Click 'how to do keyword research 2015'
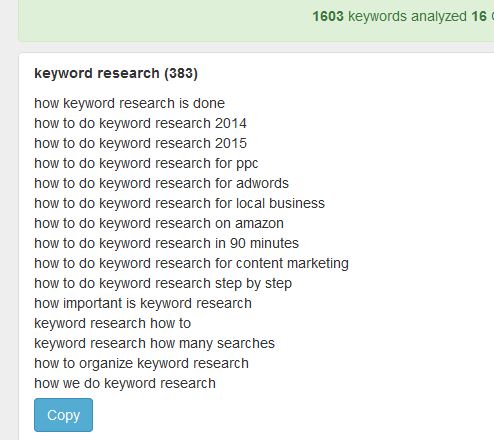The width and height of the screenshot is (494, 440). [x=140, y=143]
